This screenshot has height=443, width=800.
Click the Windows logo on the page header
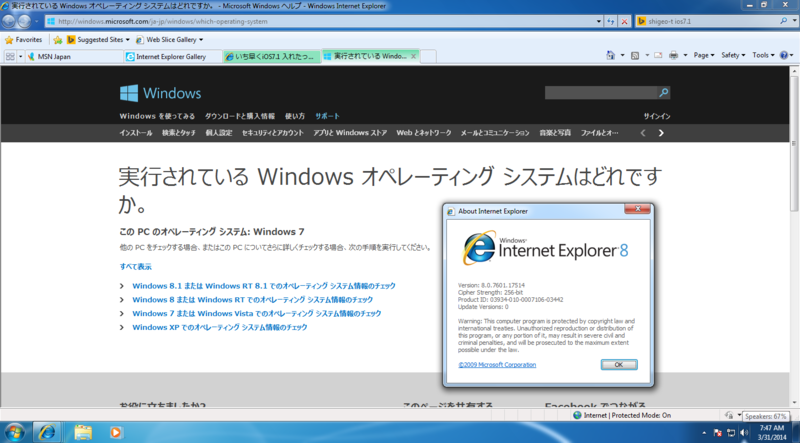point(160,93)
